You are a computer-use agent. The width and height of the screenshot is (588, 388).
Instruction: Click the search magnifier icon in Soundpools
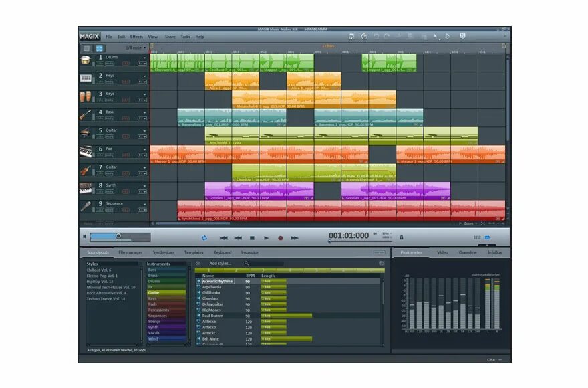[247, 264]
